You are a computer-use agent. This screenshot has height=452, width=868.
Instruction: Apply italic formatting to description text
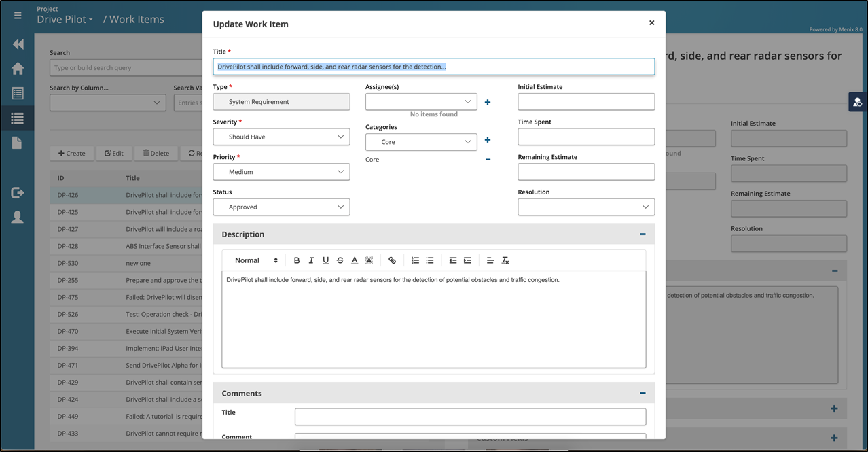[311, 260]
